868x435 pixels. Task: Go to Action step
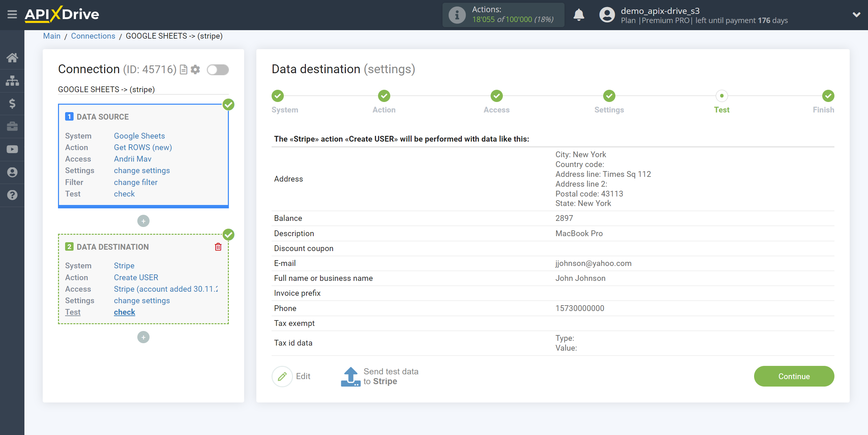click(x=384, y=96)
